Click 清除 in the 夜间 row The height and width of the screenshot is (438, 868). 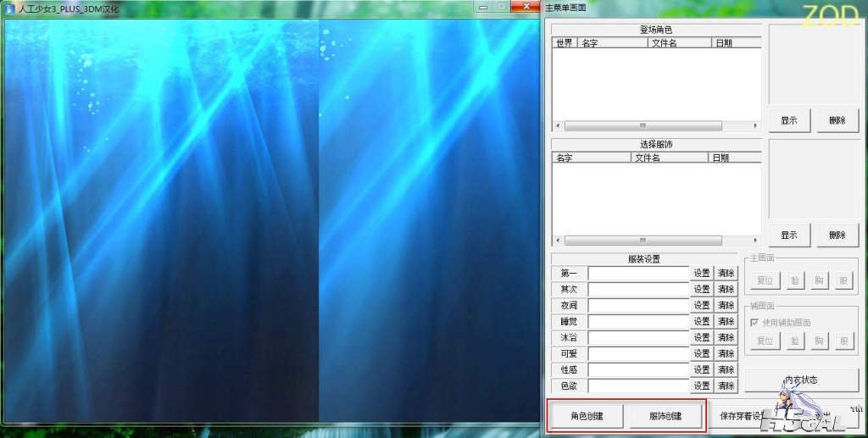(x=726, y=305)
